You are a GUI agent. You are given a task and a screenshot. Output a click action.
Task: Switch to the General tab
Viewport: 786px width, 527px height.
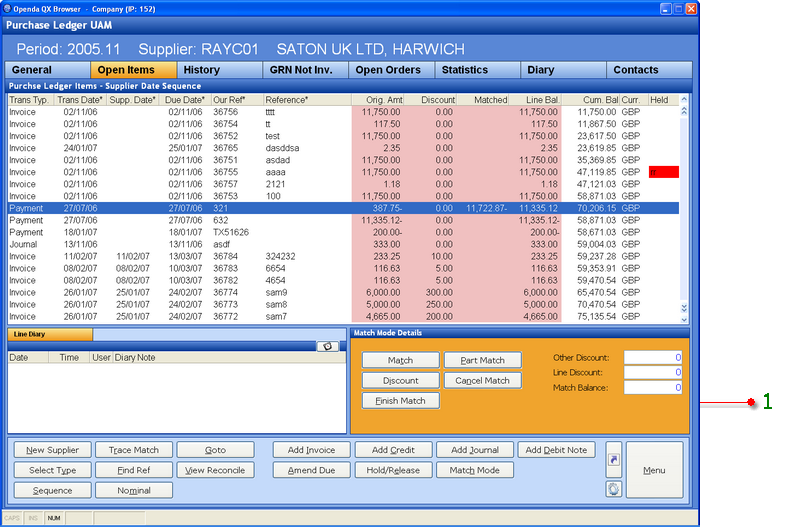click(48, 70)
